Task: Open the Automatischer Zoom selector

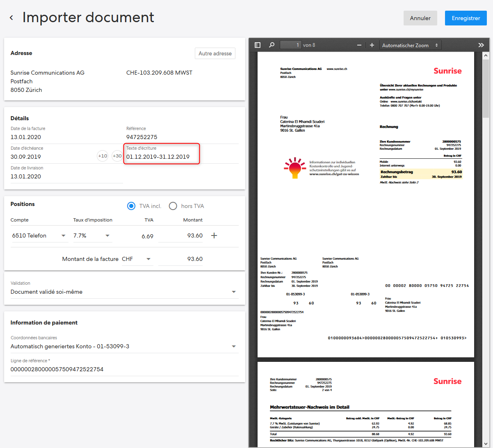Action: click(411, 45)
